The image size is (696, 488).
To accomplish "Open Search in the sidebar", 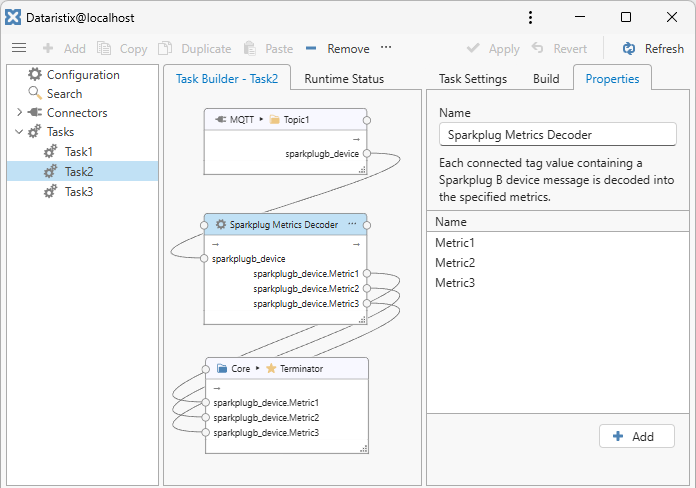I will (64, 94).
